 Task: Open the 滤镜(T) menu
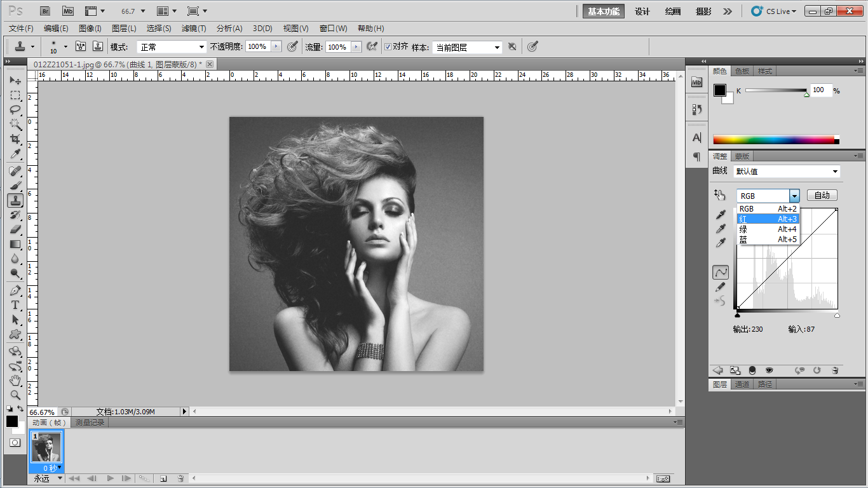[x=194, y=29]
